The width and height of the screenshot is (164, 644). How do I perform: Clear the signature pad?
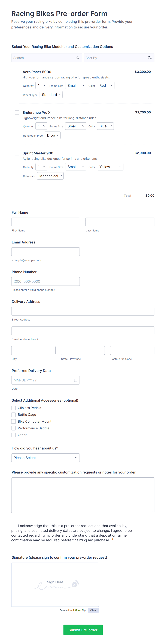point(93,610)
